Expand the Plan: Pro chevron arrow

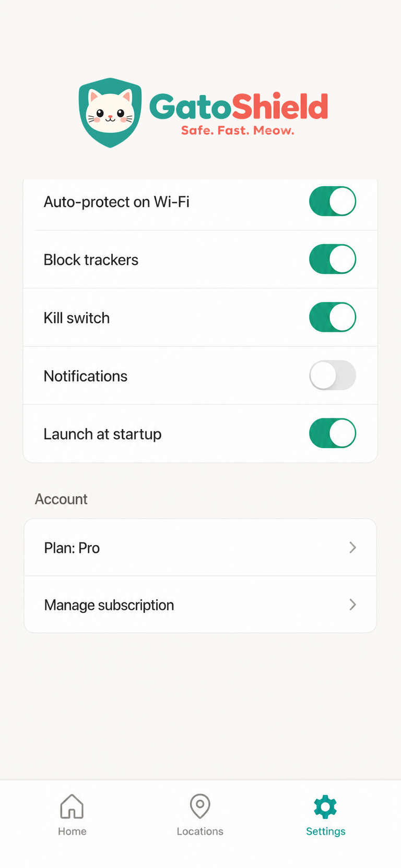[353, 547]
